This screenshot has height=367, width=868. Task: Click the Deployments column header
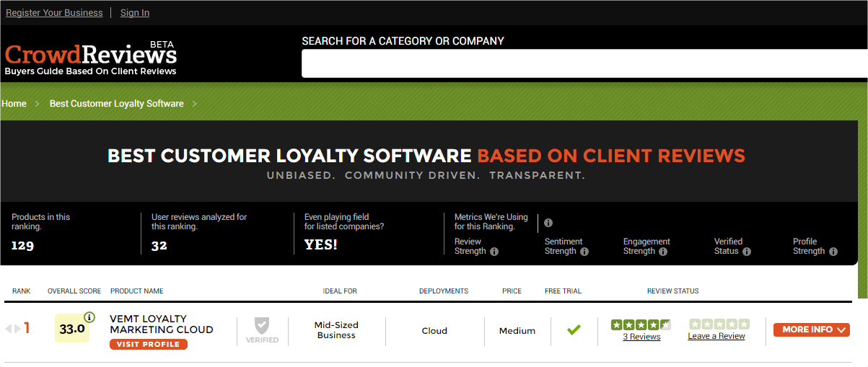coord(444,291)
